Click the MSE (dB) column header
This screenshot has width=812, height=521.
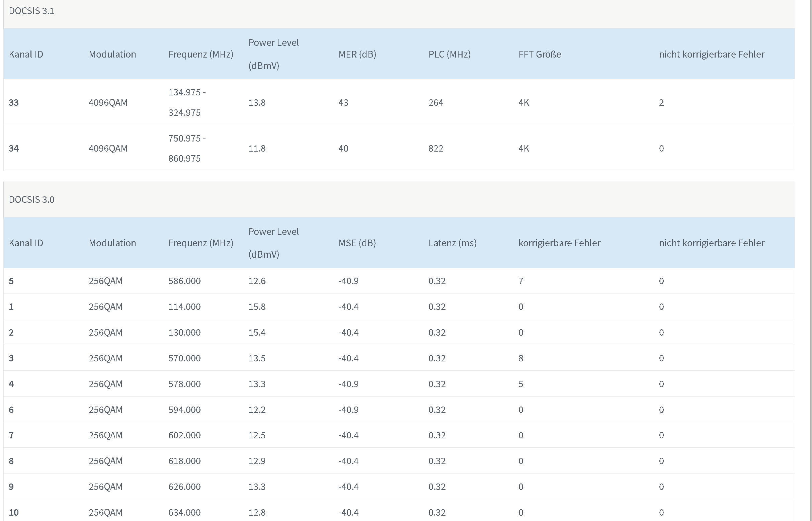pos(357,243)
